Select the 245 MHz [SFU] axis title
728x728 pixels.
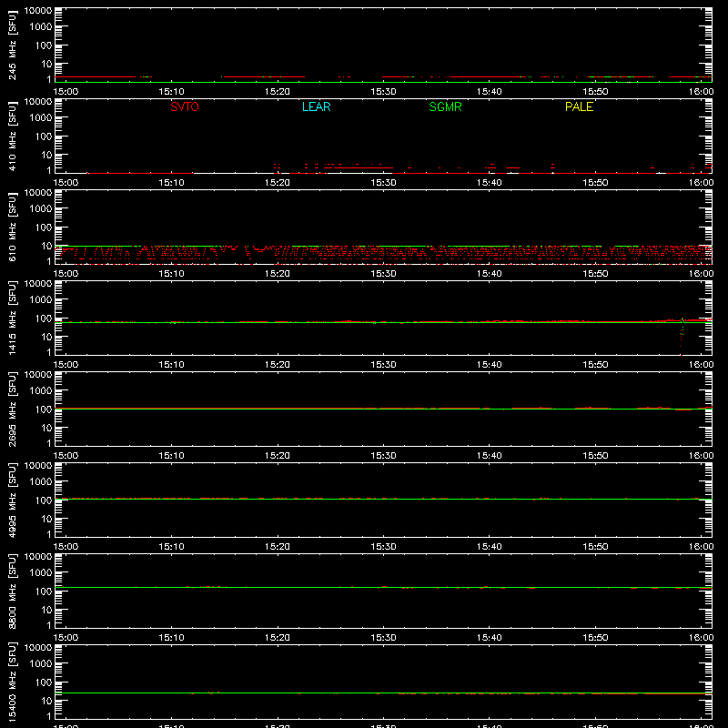(x=12, y=45)
